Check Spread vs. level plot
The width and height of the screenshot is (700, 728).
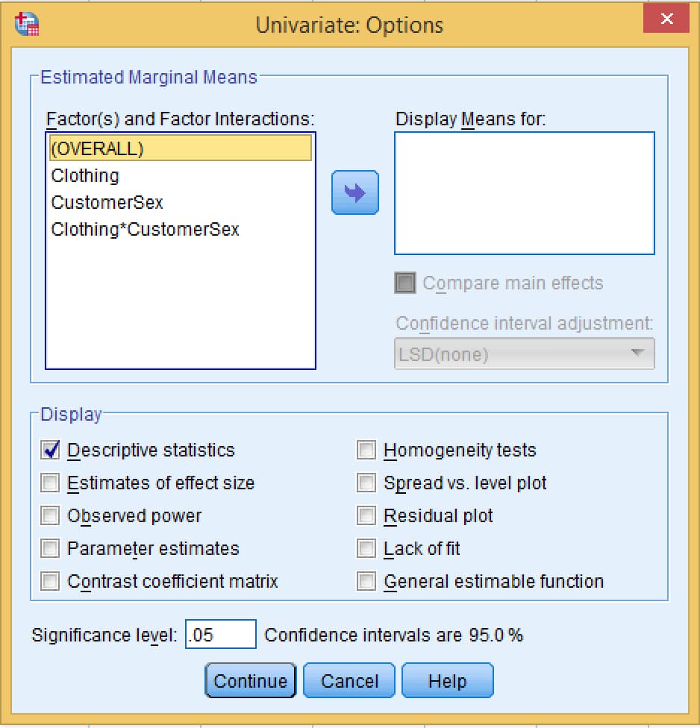[x=366, y=483]
